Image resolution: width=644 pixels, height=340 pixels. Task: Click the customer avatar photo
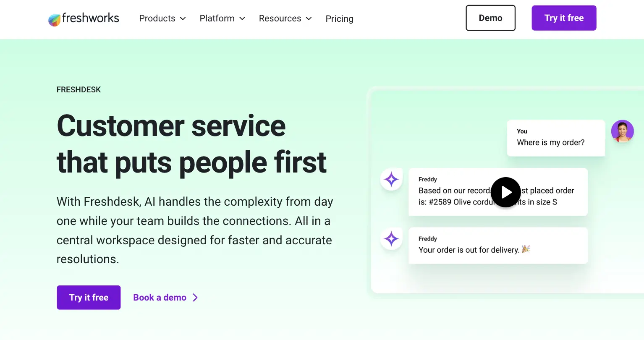tap(623, 131)
